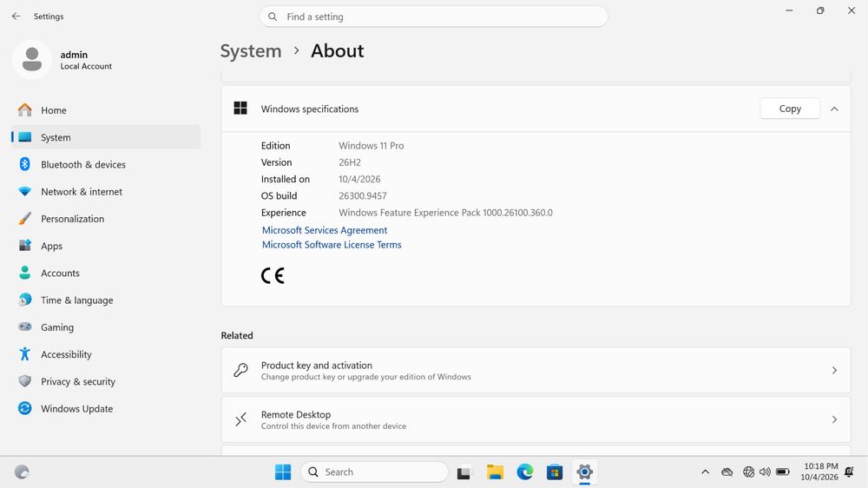Image resolution: width=868 pixels, height=488 pixels.
Task: Click the Windows logo beside Windows specifications
Action: tap(240, 109)
